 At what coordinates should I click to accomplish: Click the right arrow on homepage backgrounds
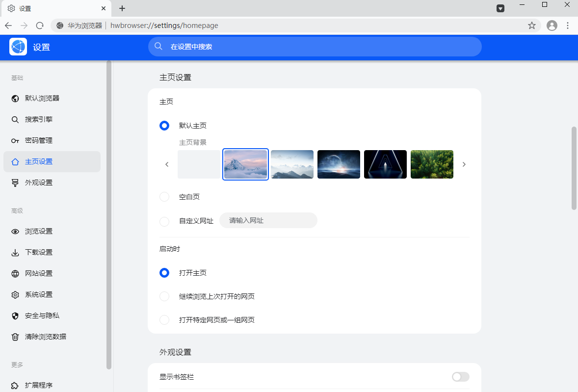click(x=464, y=164)
